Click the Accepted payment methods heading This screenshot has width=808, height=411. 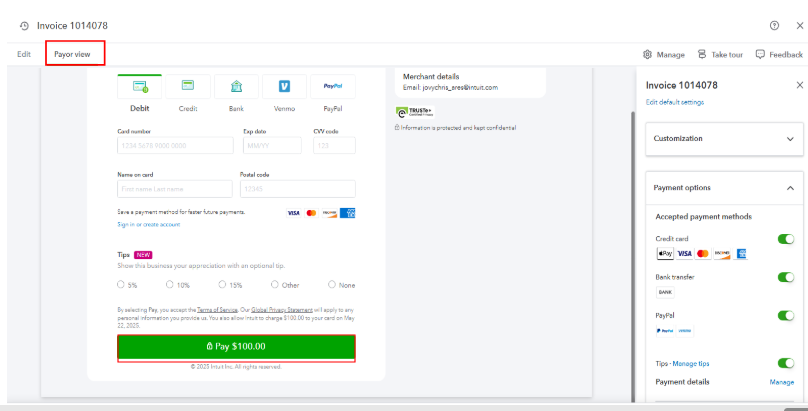703,217
